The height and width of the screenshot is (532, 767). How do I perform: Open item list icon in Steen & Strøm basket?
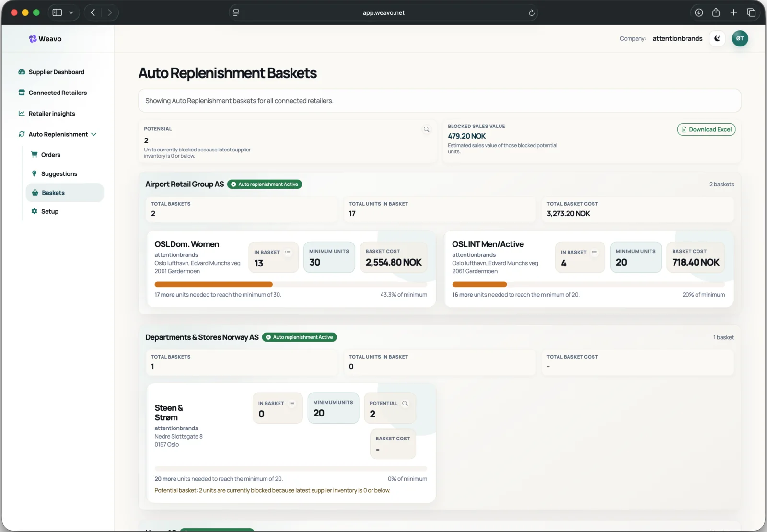pos(291,404)
